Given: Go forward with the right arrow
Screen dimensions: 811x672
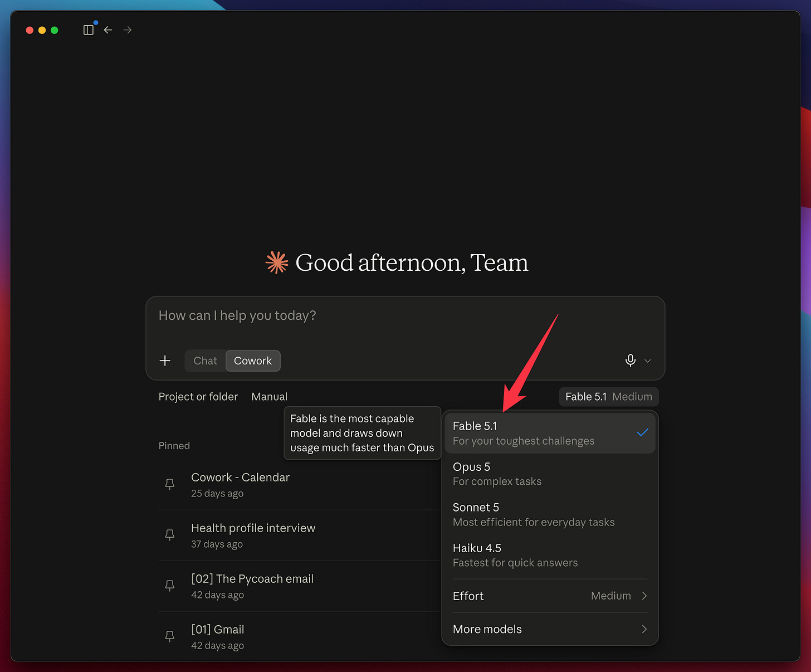Looking at the screenshot, I should 128,30.
